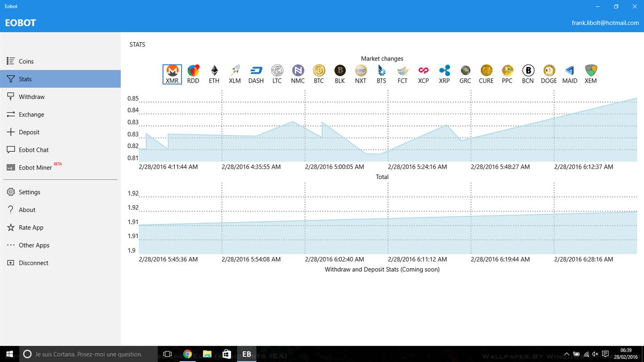This screenshot has height=362, width=644.
Task: Click the frank.libolt@hotmail.com account email
Action: 605,23
